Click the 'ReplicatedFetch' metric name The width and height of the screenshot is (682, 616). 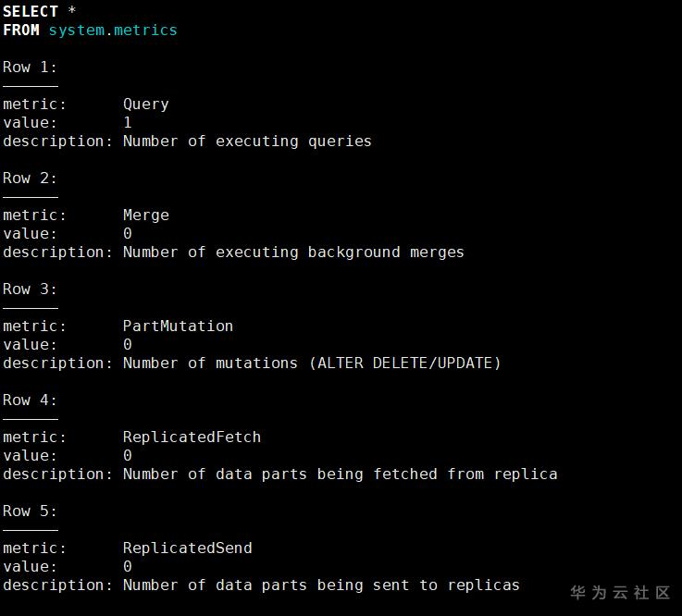tap(192, 437)
